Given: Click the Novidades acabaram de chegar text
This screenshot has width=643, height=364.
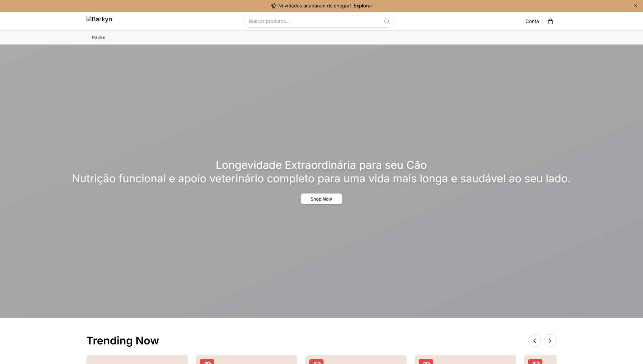Looking at the screenshot, I should (x=314, y=6).
